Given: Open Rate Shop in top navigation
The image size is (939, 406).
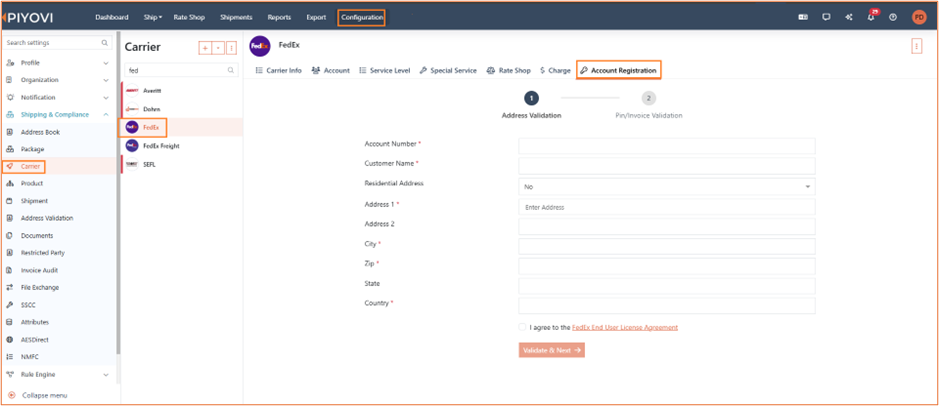Looking at the screenshot, I should (189, 17).
